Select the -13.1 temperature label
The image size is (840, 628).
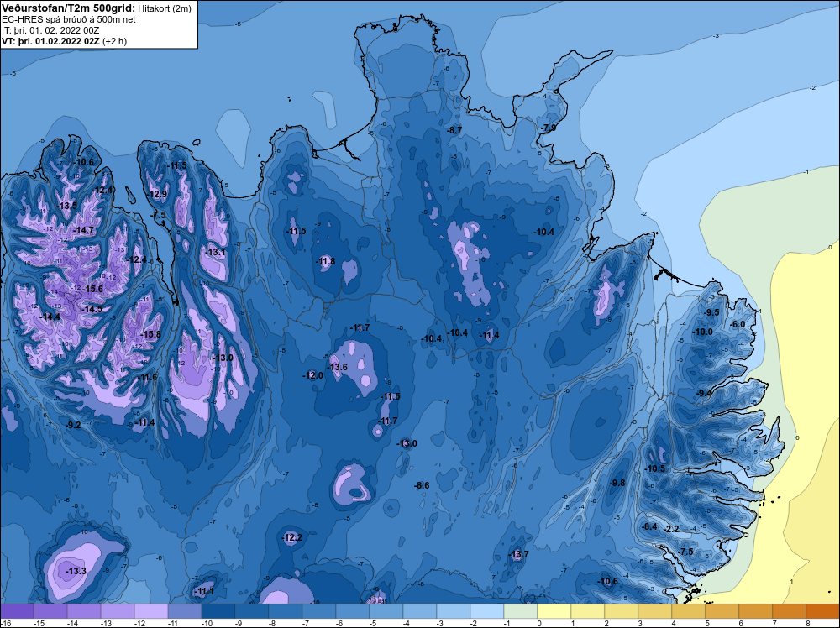click(216, 252)
